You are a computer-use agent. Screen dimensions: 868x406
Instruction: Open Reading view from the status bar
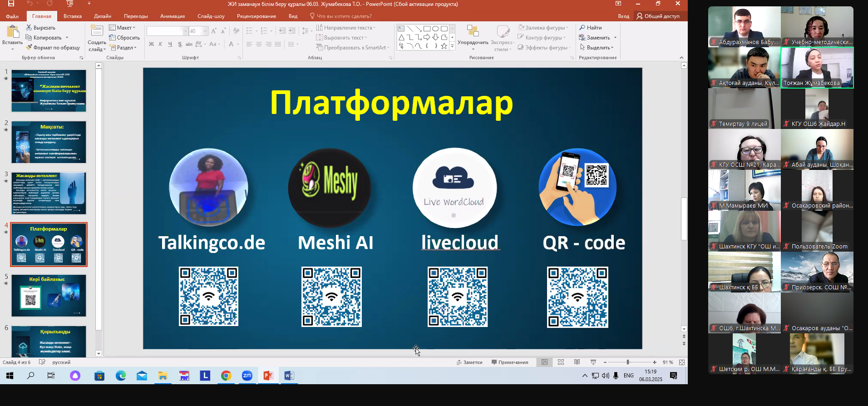coord(577,362)
